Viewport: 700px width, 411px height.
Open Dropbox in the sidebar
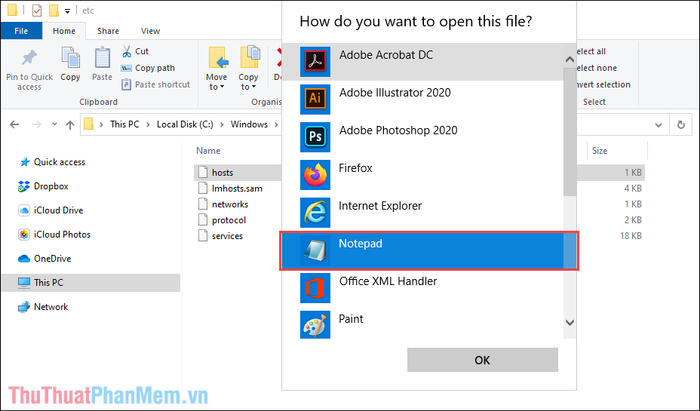(44, 186)
